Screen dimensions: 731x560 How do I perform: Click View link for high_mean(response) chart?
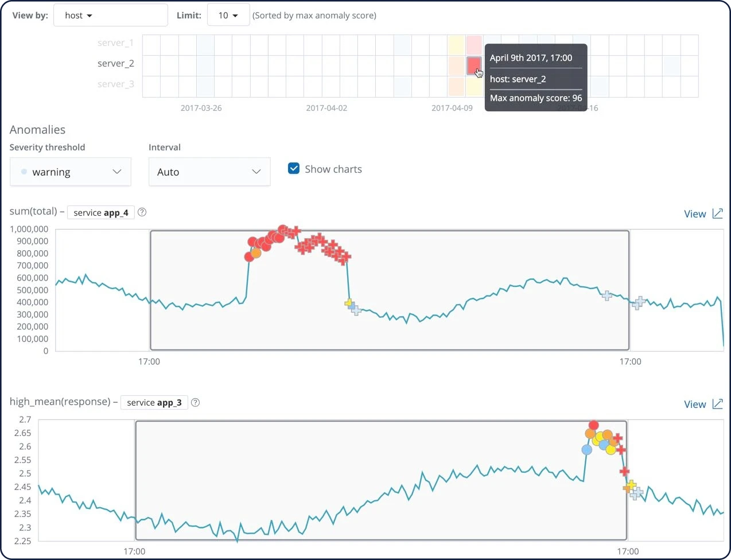(x=695, y=404)
